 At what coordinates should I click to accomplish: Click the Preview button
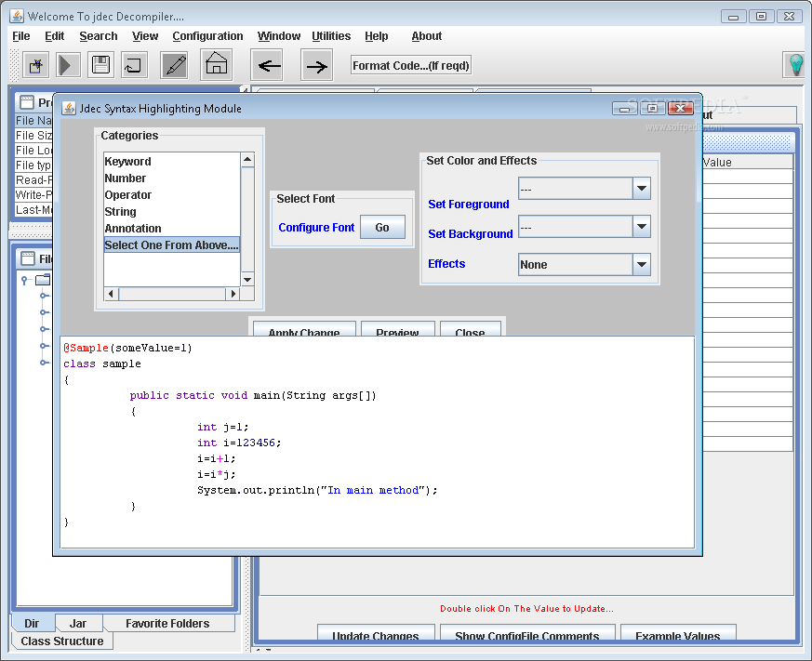pyautogui.click(x=397, y=329)
